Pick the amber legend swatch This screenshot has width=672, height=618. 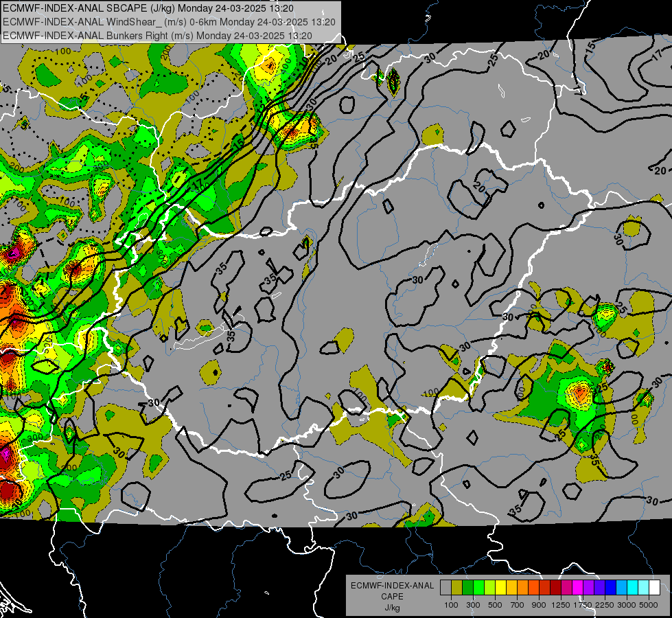(511, 587)
